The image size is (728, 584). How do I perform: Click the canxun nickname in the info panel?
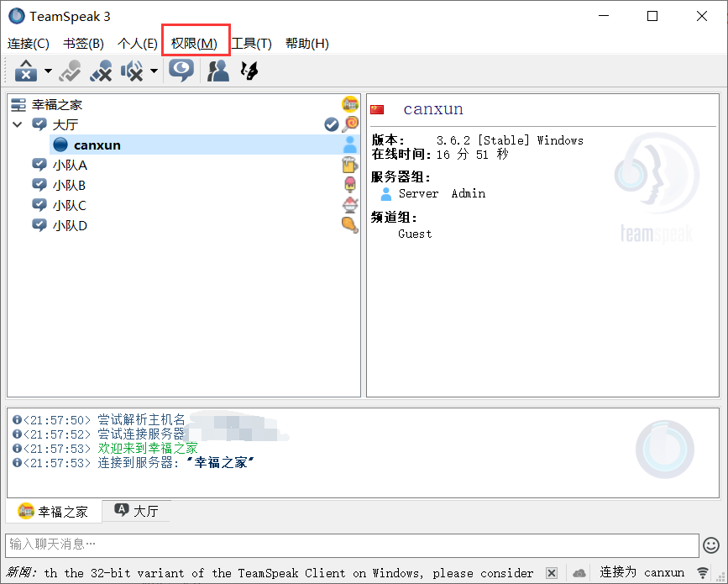[x=433, y=109]
